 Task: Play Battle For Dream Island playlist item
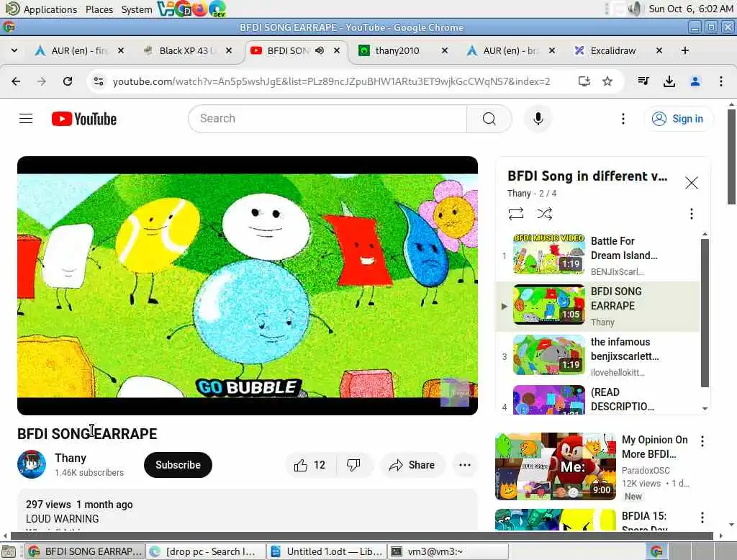(598, 256)
